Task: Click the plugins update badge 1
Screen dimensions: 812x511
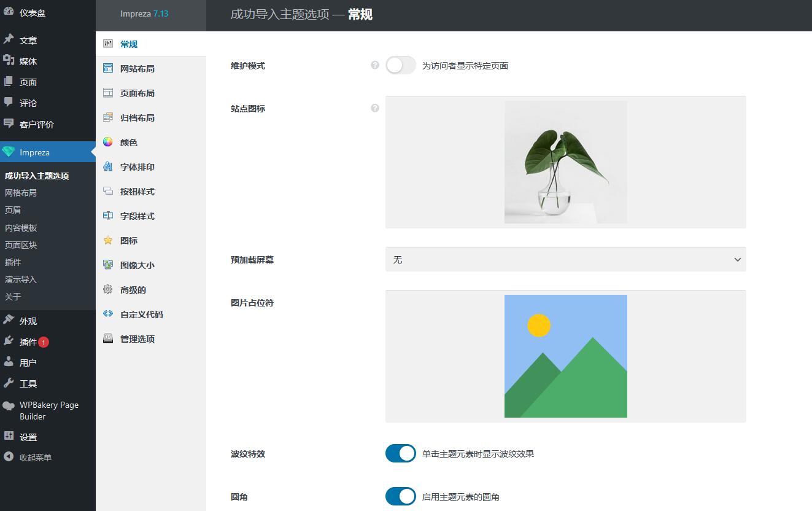Action: [44, 342]
